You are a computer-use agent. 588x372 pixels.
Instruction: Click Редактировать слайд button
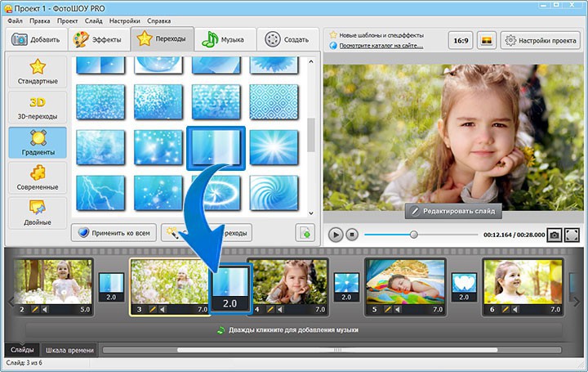[453, 211]
